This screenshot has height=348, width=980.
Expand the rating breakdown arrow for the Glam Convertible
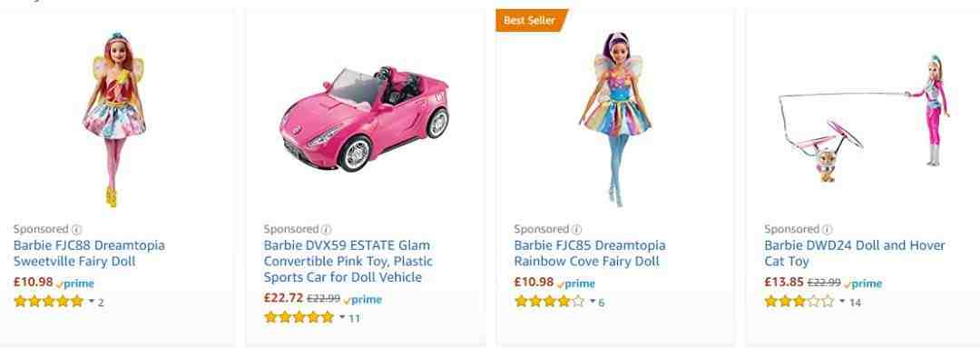click(342, 317)
